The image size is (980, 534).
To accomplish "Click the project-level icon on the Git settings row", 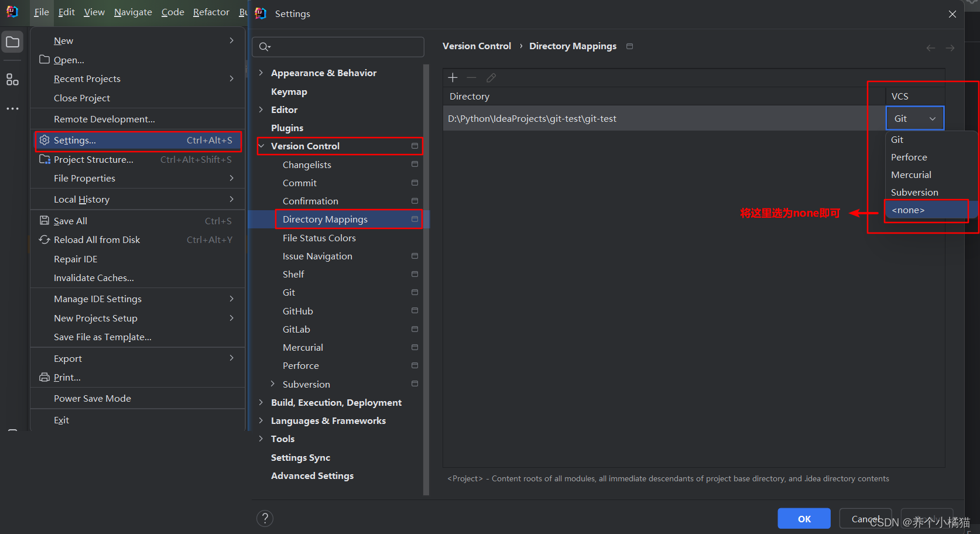I will (414, 292).
